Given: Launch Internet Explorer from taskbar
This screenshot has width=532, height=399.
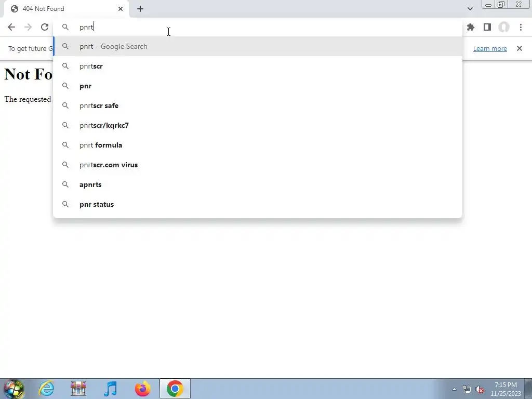Looking at the screenshot, I should pos(46,389).
